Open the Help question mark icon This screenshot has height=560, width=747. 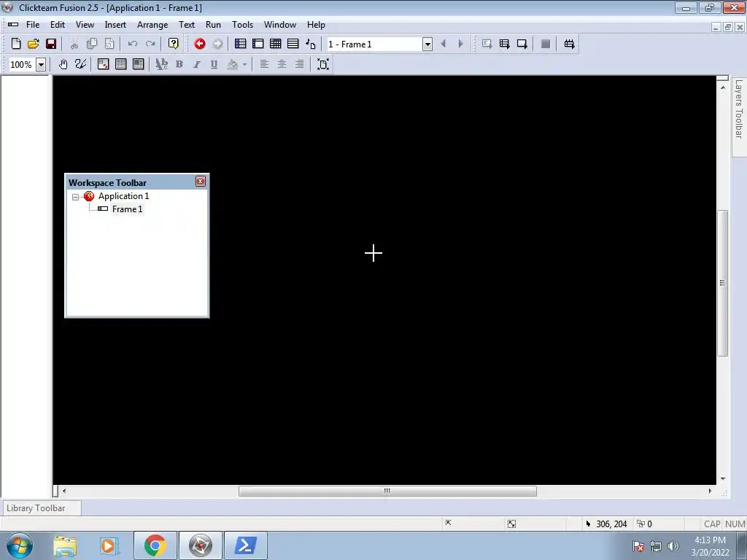click(x=174, y=44)
